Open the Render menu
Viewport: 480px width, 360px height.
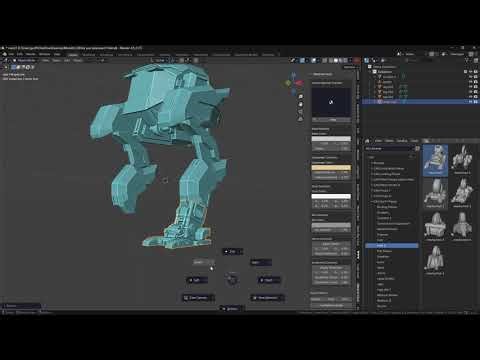pyautogui.click(x=31, y=54)
